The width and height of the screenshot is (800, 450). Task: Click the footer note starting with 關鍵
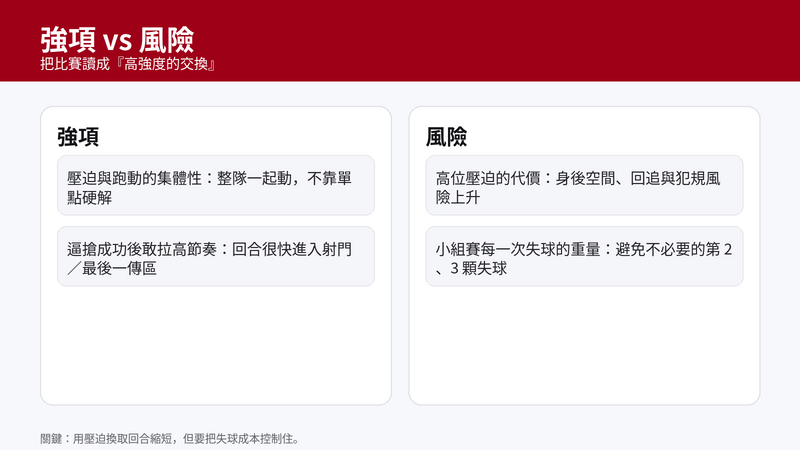171,439
